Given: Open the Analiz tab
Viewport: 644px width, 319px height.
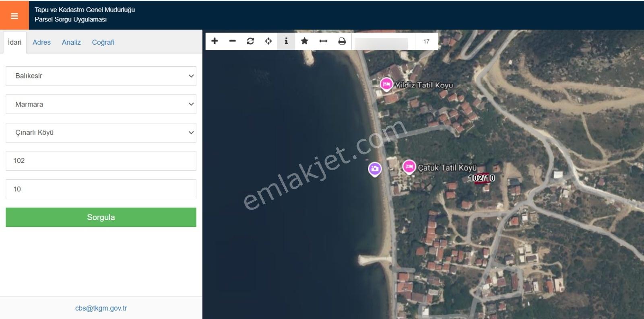Looking at the screenshot, I should click(71, 42).
